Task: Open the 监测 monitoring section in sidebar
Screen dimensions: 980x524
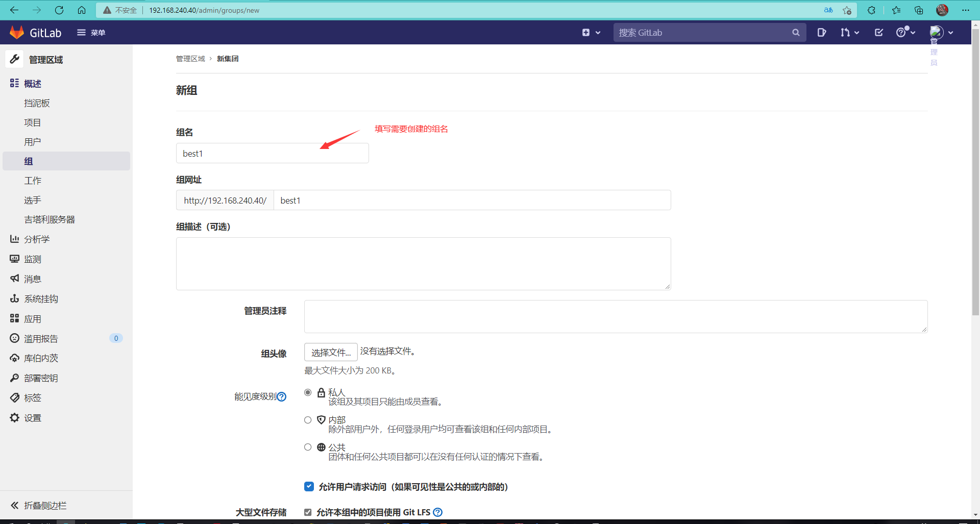Action: 33,259
